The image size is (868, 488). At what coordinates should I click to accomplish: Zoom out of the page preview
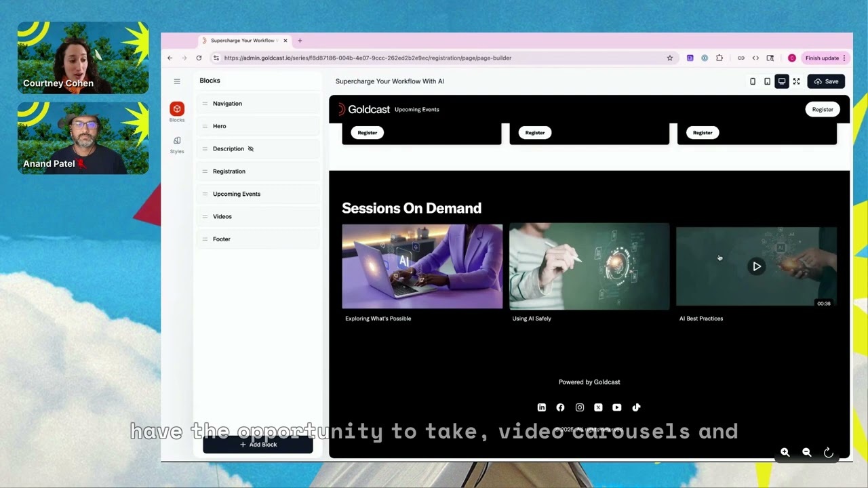pyautogui.click(x=806, y=452)
